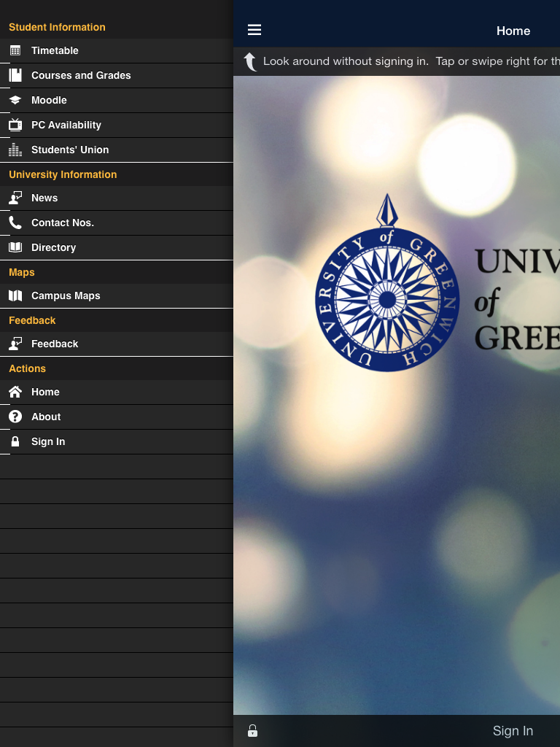Click the Timetable calendar icon
Image resolution: width=560 pixels, height=747 pixels.
coord(15,50)
